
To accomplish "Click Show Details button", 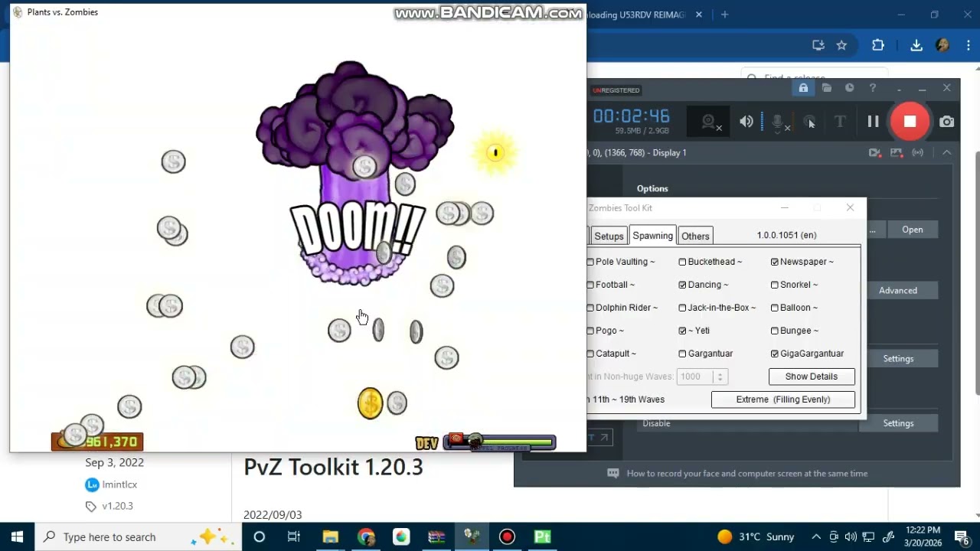I will click(x=812, y=377).
